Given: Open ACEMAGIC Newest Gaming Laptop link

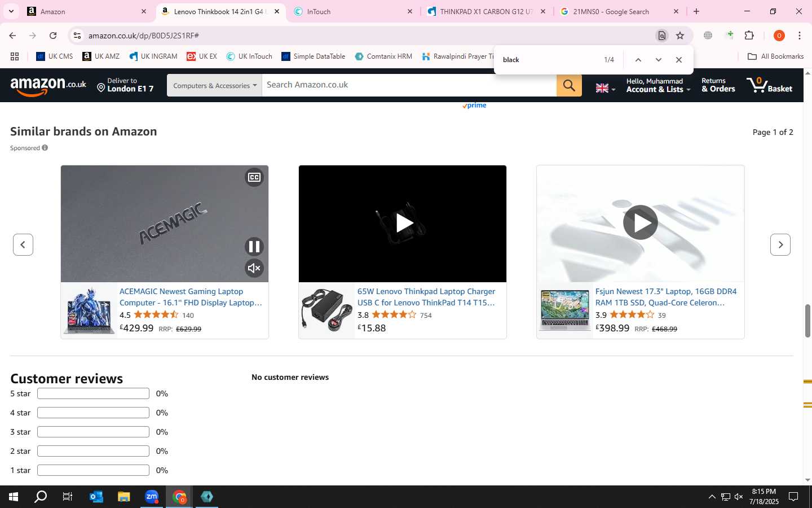Looking at the screenshot, I should pos(191,297).
